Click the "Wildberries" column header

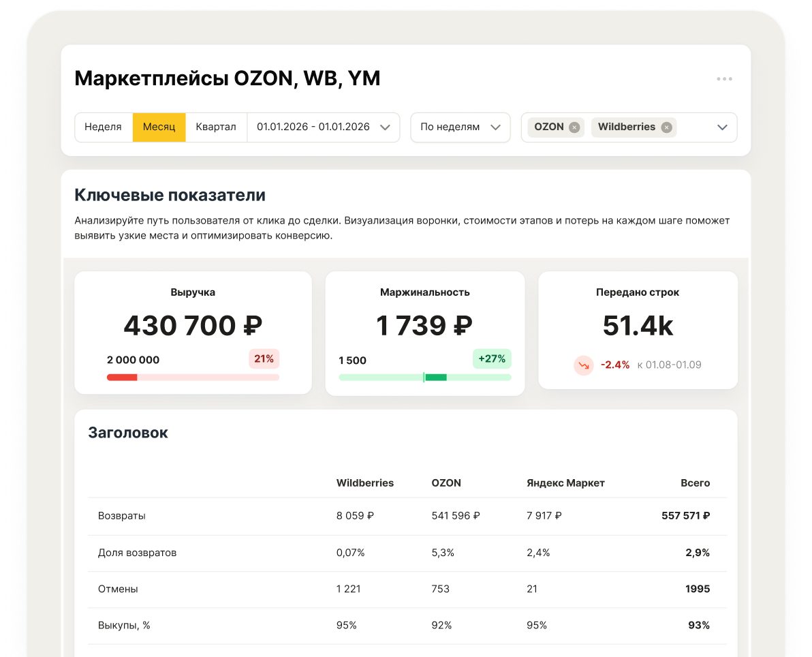(x=365, y=483)
